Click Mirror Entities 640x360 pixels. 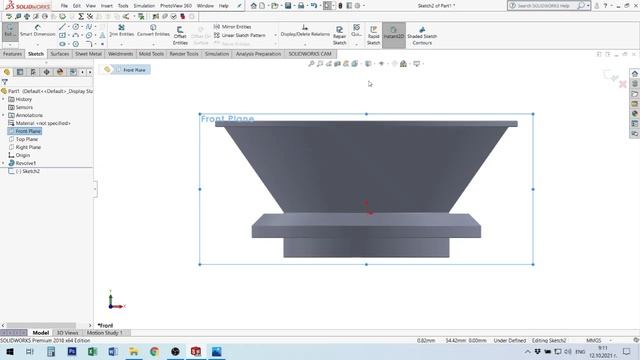pyautogui.click(x=232, y=27)
